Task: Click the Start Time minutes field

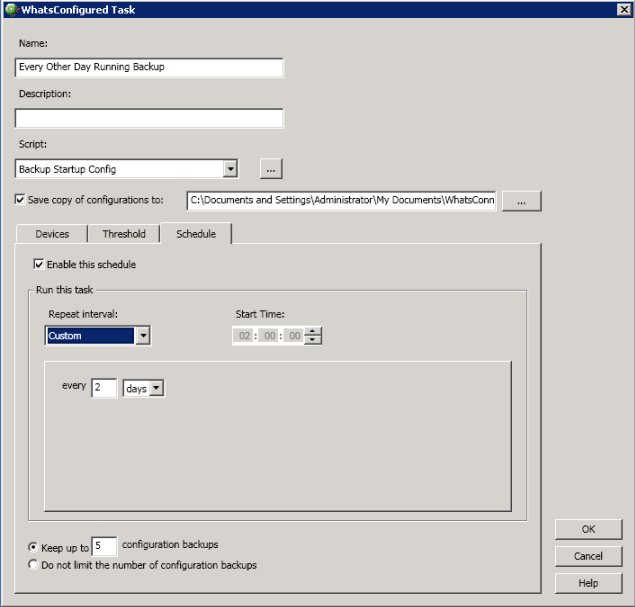Action: click(x=269, y=336)
